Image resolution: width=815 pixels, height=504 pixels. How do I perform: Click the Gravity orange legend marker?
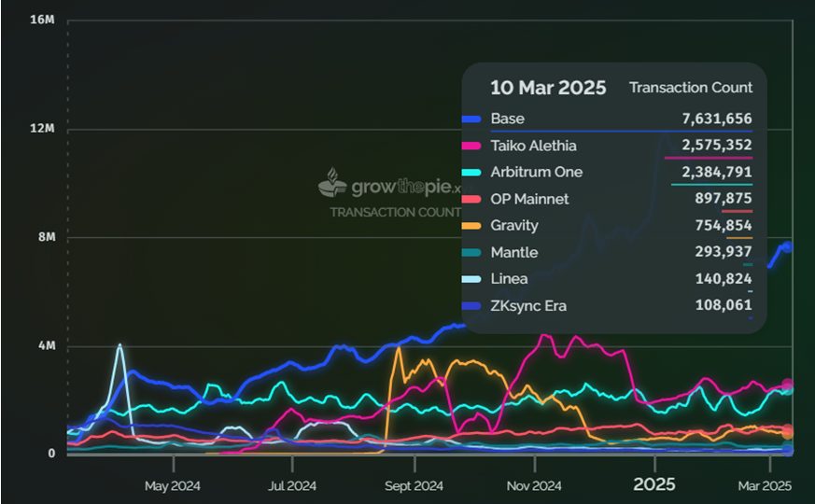[x=472, y=226]
